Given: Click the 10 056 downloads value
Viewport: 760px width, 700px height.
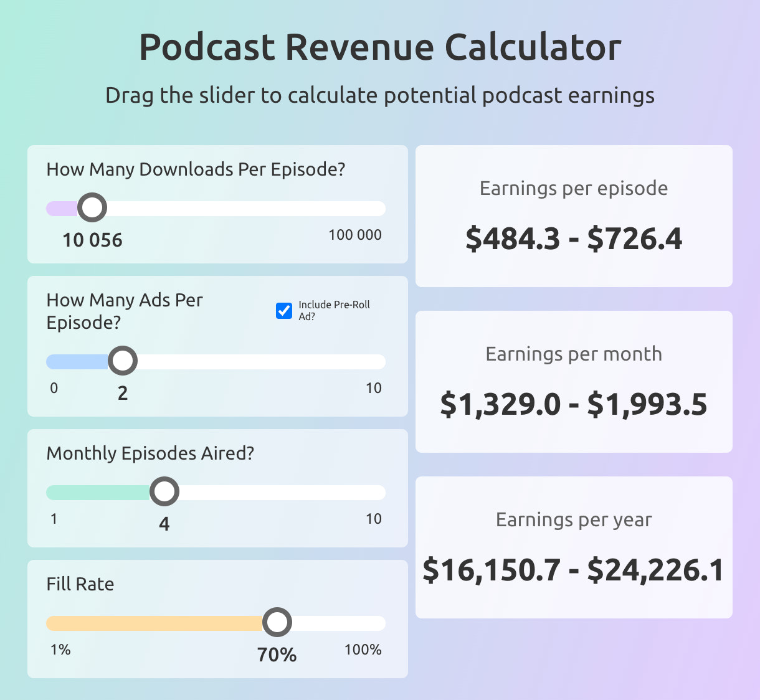Looking at the screenshot, I should click(93, 240).
